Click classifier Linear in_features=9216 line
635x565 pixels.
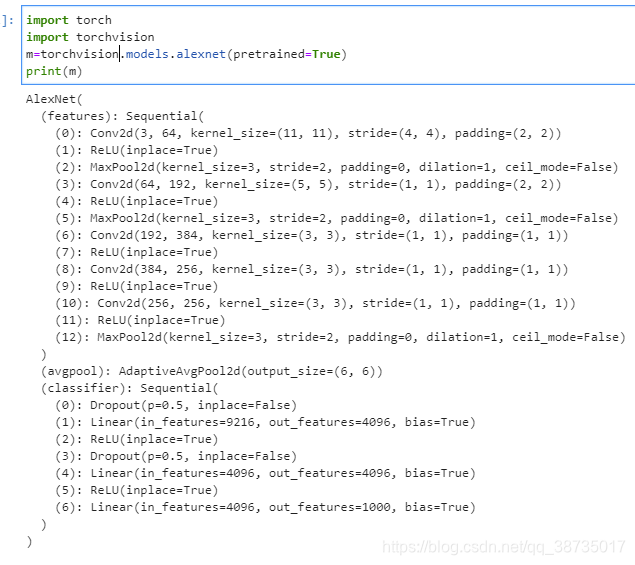pyautogui.click(x=265, y=422)
